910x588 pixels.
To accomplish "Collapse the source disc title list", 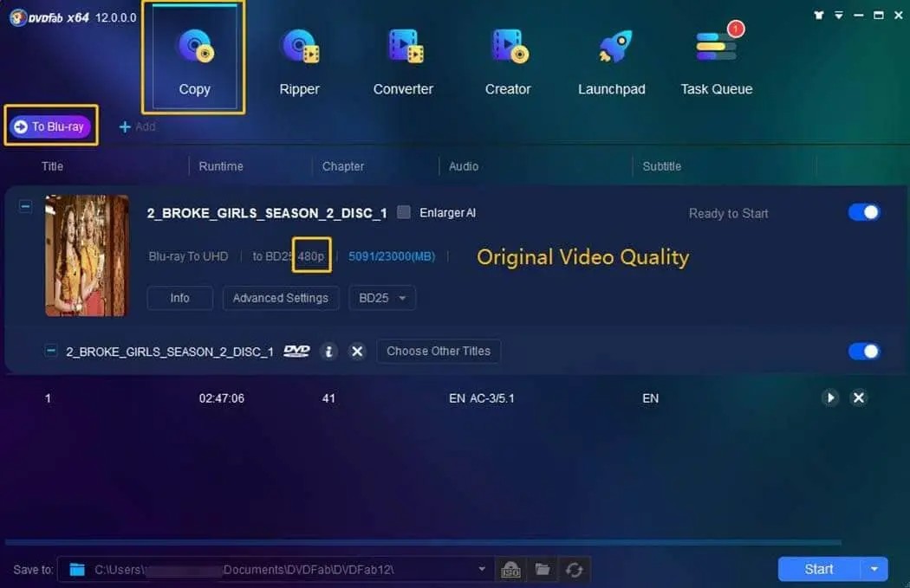I will tap(51, 351).
